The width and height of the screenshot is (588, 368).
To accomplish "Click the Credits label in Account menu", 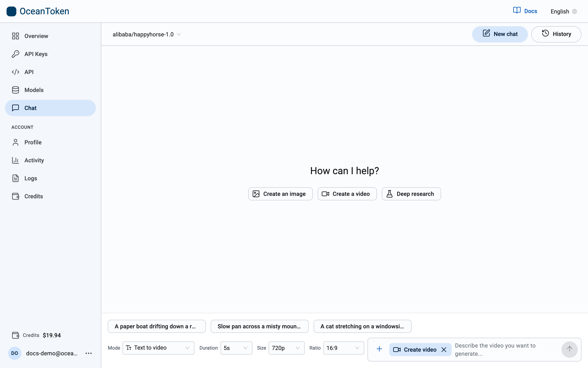I will [33, 196].
